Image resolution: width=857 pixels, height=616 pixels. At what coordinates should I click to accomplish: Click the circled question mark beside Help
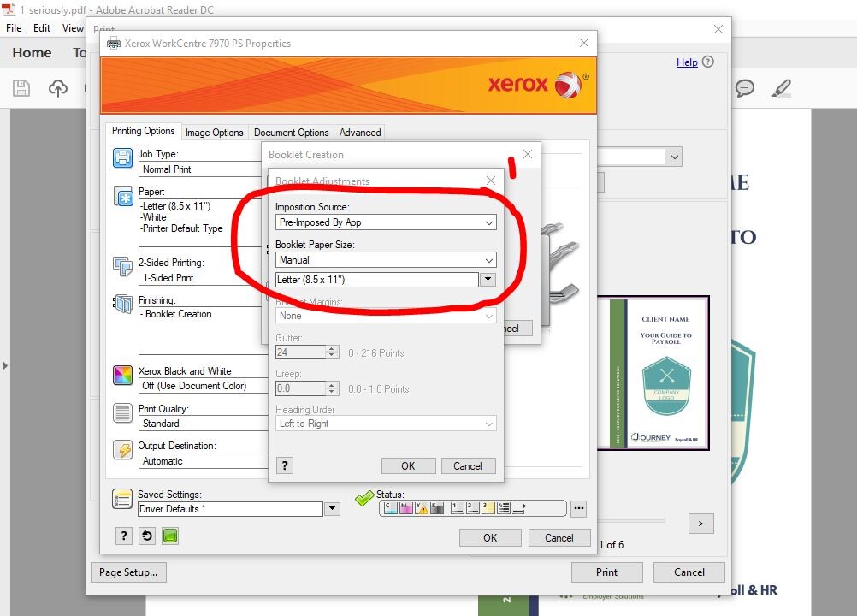pos(708,62)
